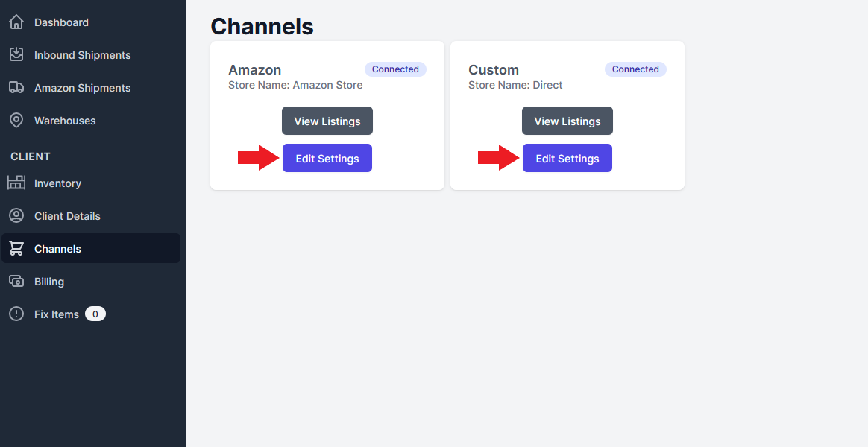Image resolution: width=868 pixels, height=447 pixels.
Task: Click the 'Store Name: Amazon Store' text
Action: (x=295, y=85)
